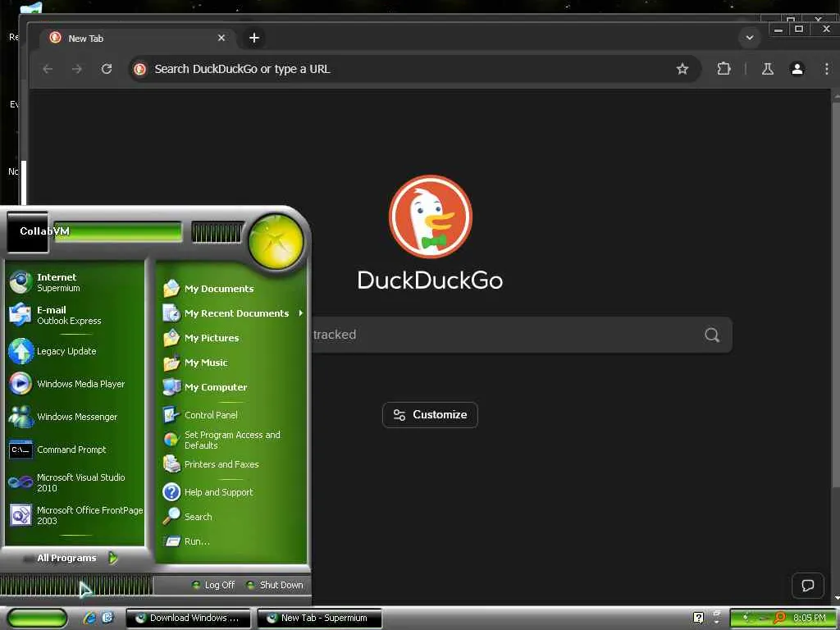The width and height of the screenshot is (840, 630).
Task: Open the browser three-dot menu
Action: coord(827,69)
